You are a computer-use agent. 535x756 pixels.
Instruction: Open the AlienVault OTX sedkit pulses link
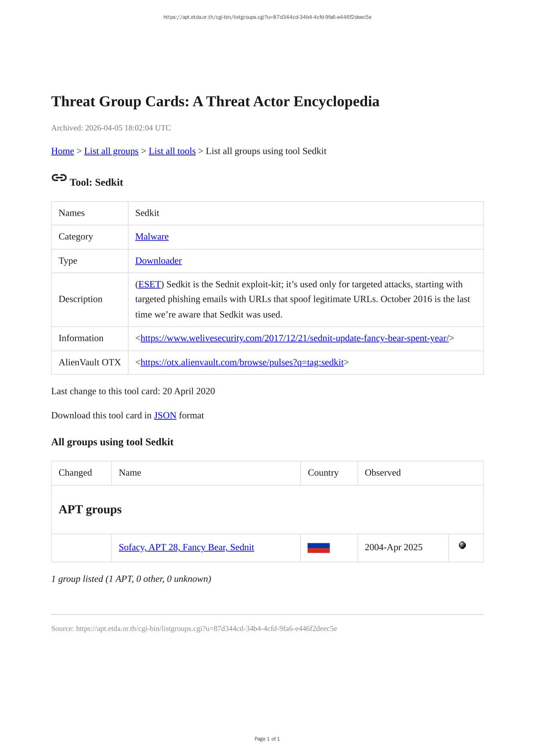click(x=242, y=363)
